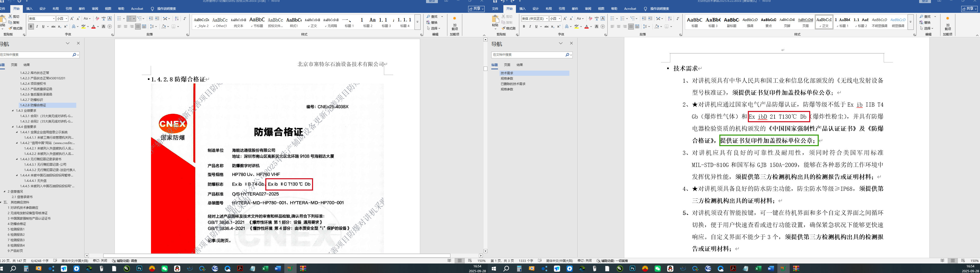Screen dimensions: 980x273
Task: Switch to 页面 tab in right navigation pane
Action: pos(507,65)
